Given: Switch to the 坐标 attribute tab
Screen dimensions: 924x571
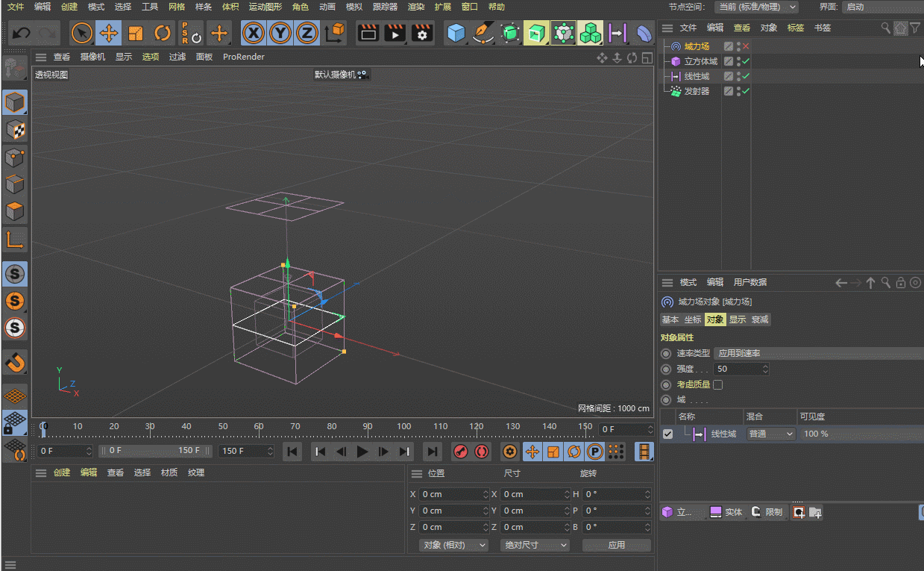Looking at the screenshot, I should click(x=693, y=319).
